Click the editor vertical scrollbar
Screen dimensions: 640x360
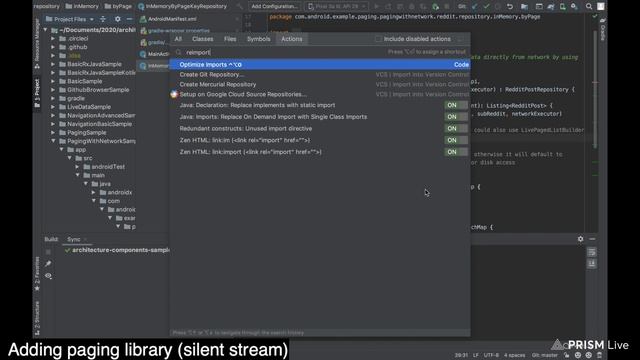(595, 88)
